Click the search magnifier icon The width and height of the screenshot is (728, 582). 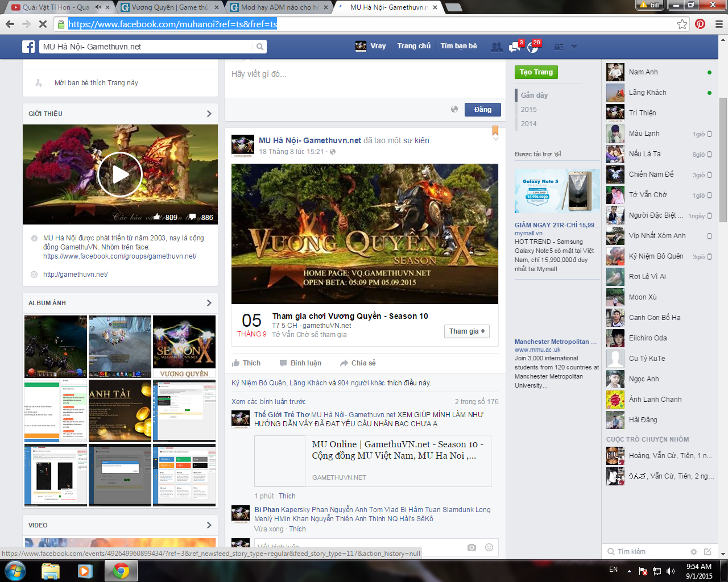pos(260,47)
